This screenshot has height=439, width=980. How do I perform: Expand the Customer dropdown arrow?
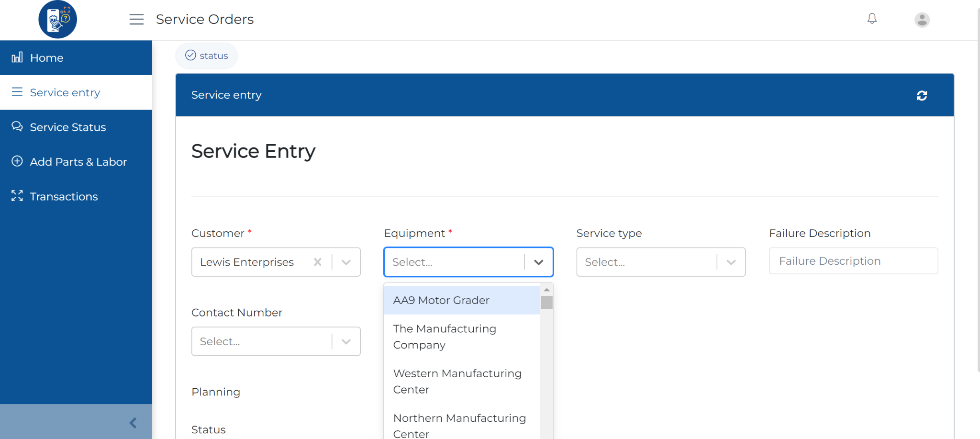(x=345, y=262)
